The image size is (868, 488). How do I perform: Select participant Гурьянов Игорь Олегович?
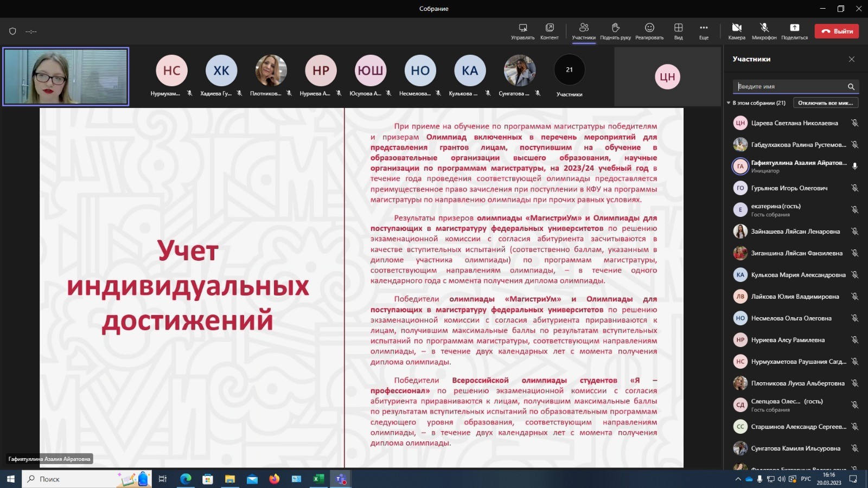pyautogui.click(x=789, y=188)
